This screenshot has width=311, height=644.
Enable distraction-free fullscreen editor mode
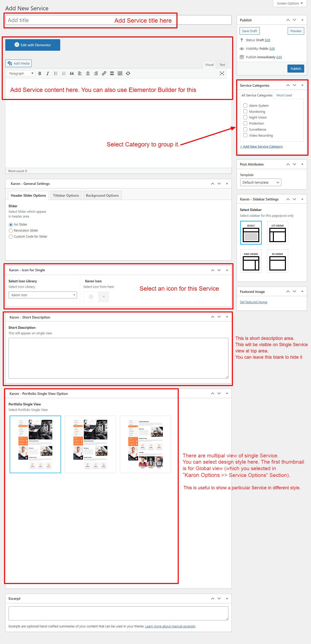(222, 73)
